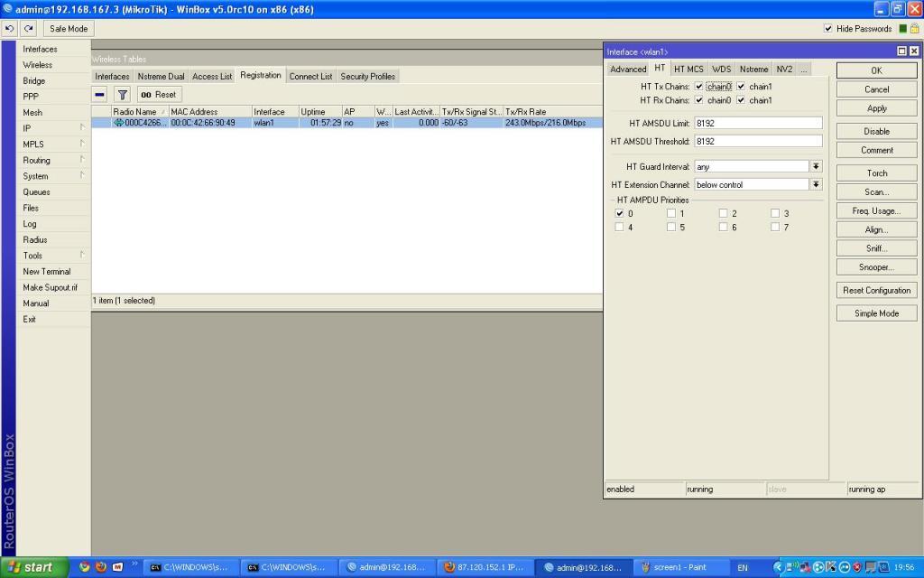This screenshot has width=924, height=578.
Task: Click the Freq. Usage button
Action: [876, 211]
